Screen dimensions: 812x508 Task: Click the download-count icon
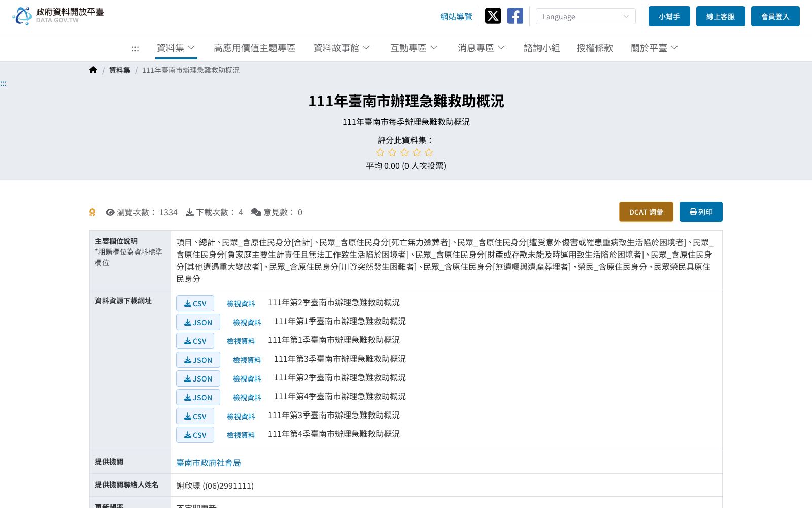coord(190,212)
